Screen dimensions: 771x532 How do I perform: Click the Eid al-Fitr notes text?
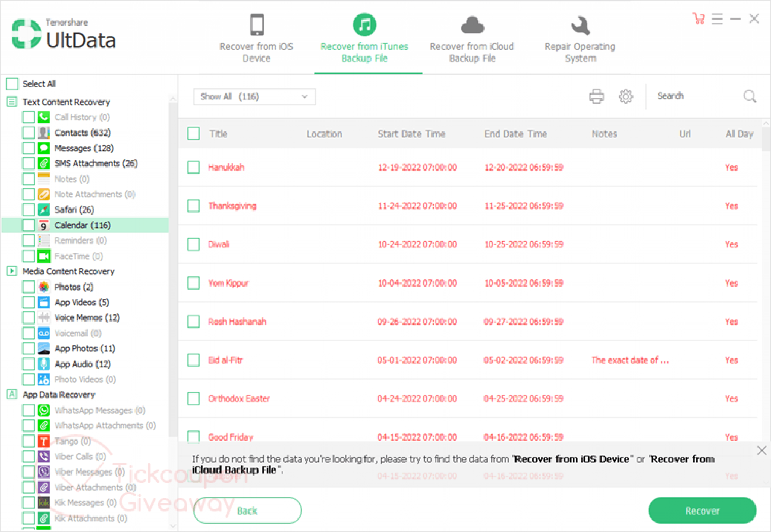(630, 360)
